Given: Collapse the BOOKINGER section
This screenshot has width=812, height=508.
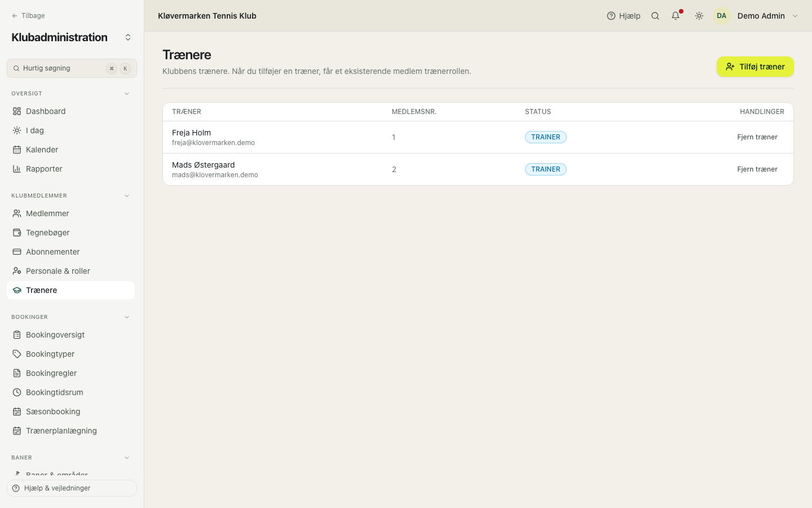Looking at the screenshot, I should click(127, 317).
